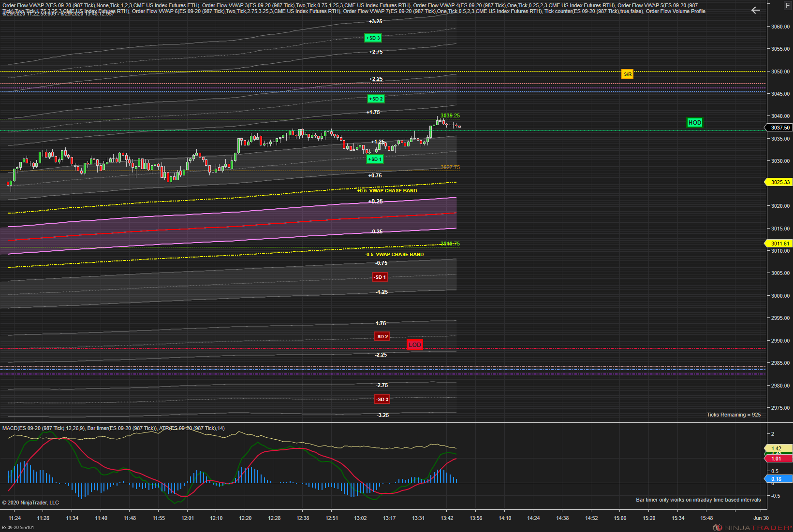Click the 2975.00 price axis label
Screen dimensions: 793x532
[x=780, y=408]
